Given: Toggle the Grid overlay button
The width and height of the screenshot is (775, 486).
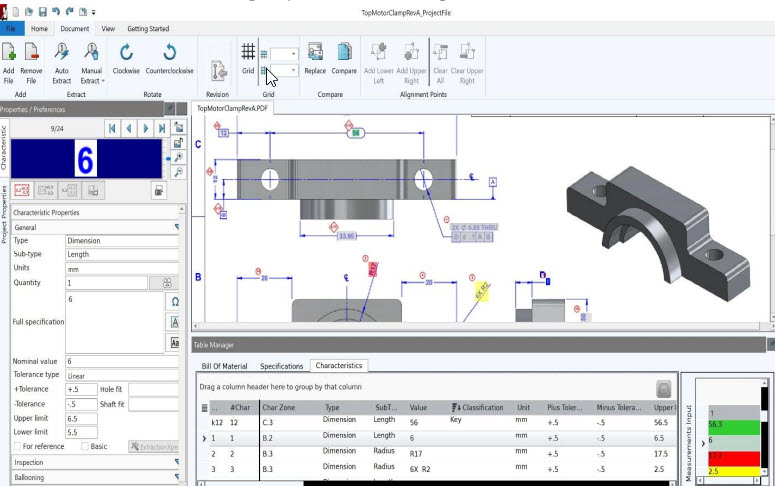Looking at the screenshot, I should 247,53.
